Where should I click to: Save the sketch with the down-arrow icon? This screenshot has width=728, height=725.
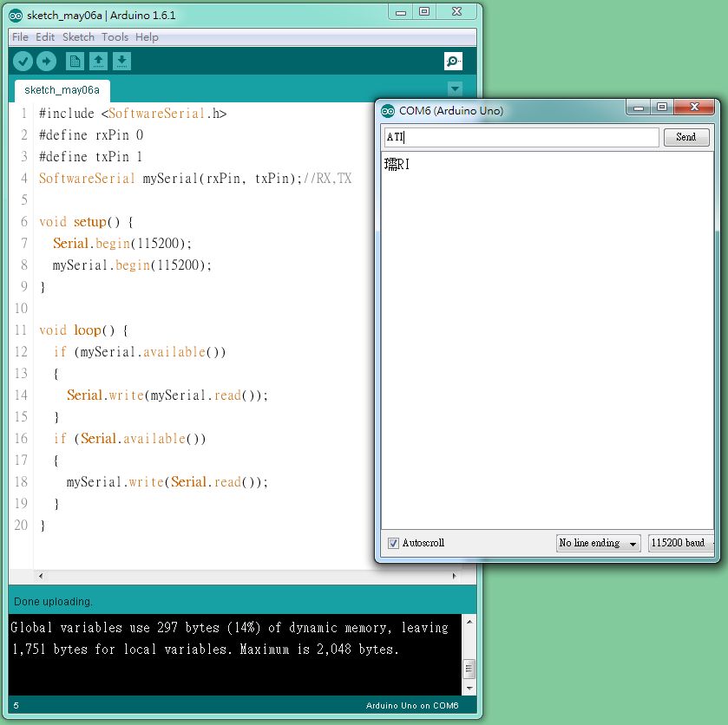(x=121, y=61)
